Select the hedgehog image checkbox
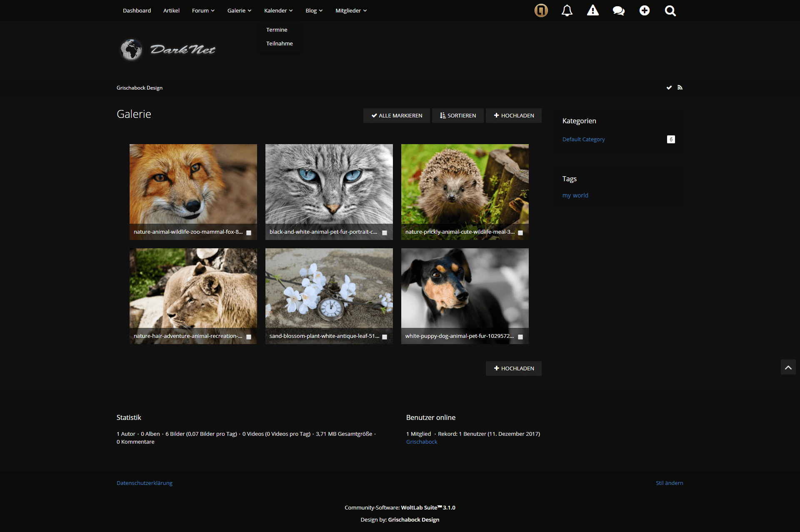The height and width of the screenshot is (532, 800). click(520, 233)
